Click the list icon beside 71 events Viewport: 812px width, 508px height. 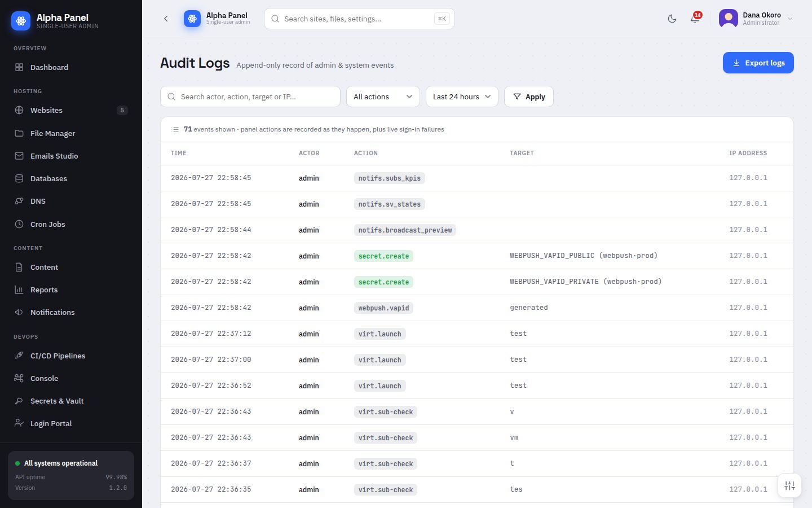click(175, 129)
